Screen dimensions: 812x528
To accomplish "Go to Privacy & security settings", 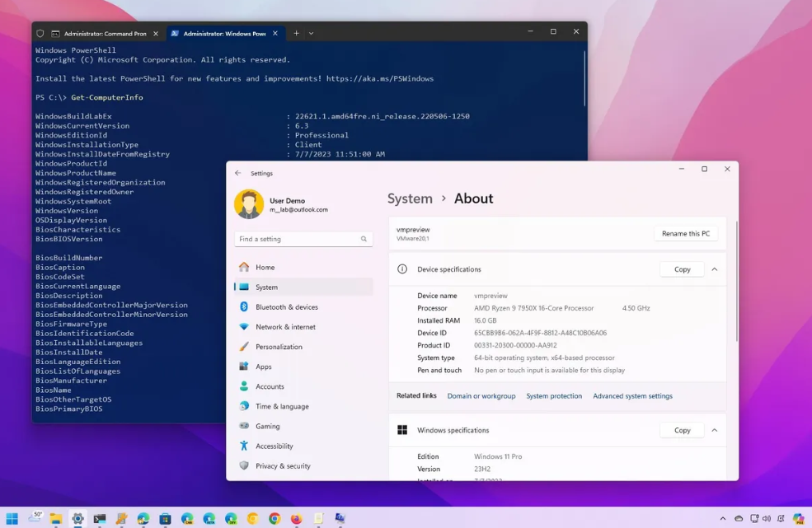I will [283, 465].
